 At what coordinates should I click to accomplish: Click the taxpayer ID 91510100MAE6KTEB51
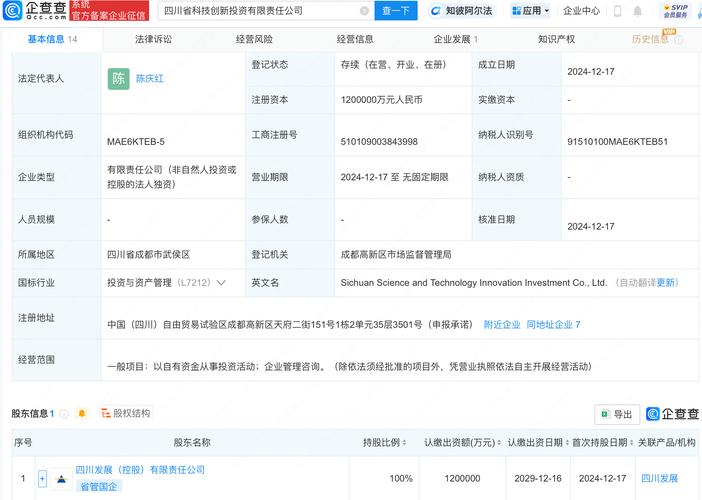tap(617, 142)
